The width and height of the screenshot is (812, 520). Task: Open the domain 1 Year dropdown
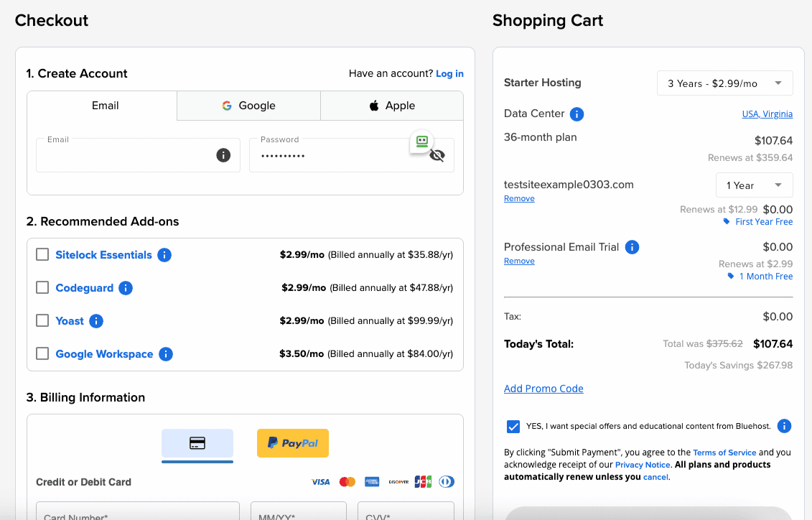point(754,185)
